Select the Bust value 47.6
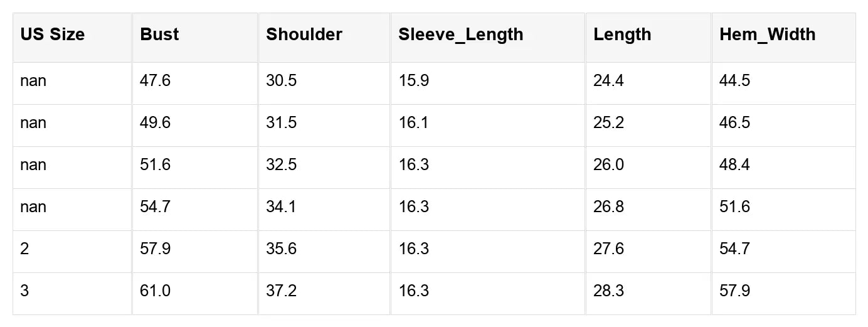The width and height of the screenshot is (868, 327). click(155, 81)
